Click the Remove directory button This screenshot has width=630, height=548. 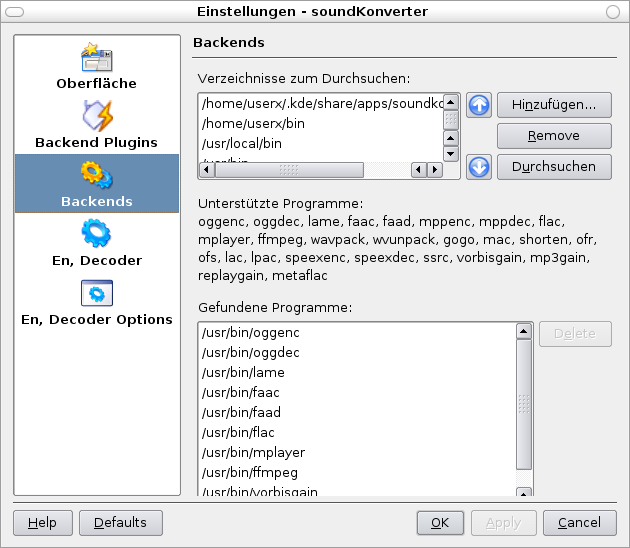[554, 136]
